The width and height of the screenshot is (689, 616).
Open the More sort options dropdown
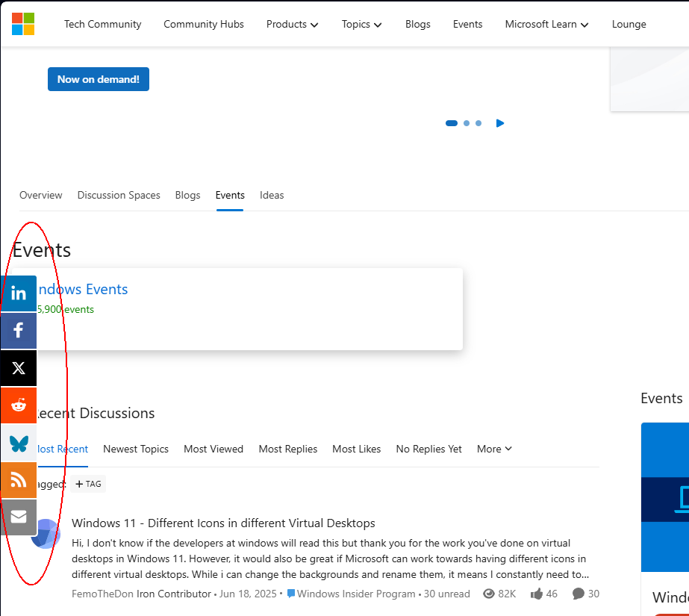494,449
